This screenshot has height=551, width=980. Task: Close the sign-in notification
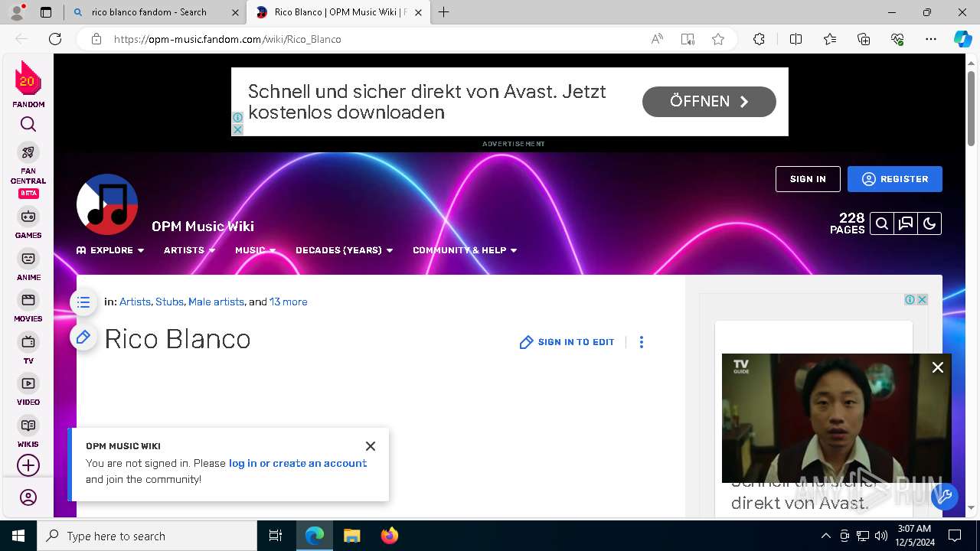[371, 446]
